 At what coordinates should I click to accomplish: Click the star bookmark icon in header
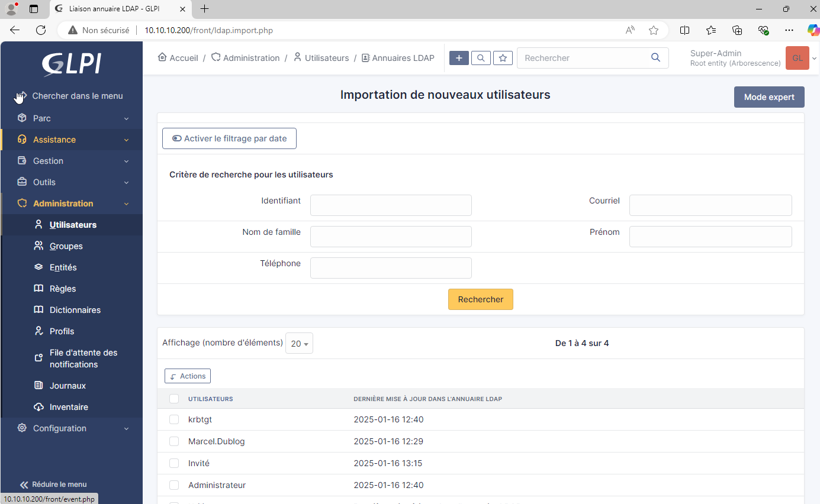(x=503, y=58)
